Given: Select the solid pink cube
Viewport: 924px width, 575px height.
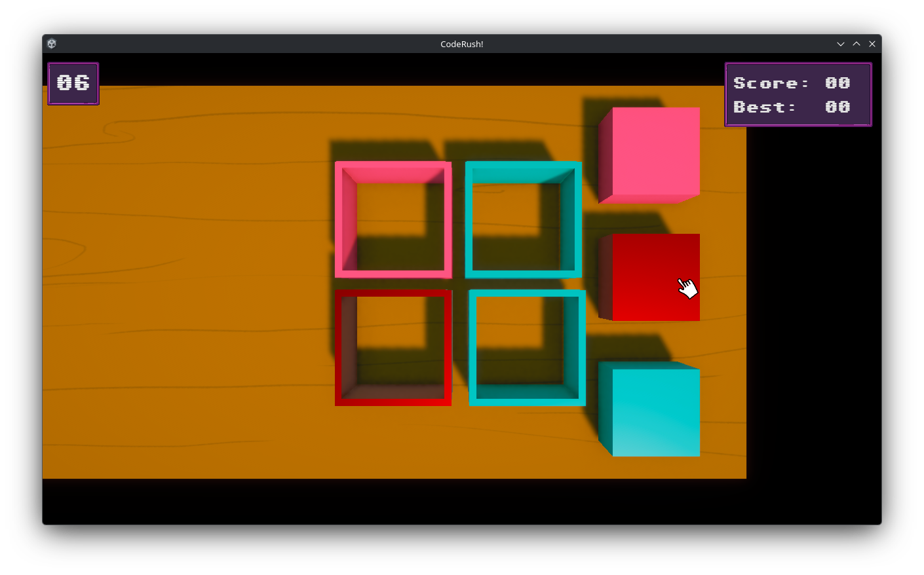Looking at the screenshot, I should [x=649, y=155].
